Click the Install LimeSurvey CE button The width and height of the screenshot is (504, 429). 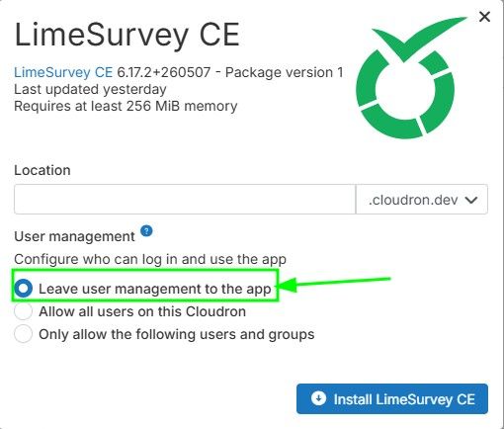point(392,398)
